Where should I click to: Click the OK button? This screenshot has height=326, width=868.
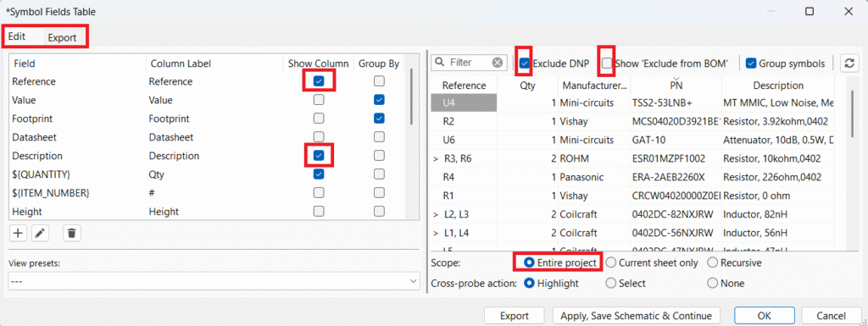tap(765, 316)
